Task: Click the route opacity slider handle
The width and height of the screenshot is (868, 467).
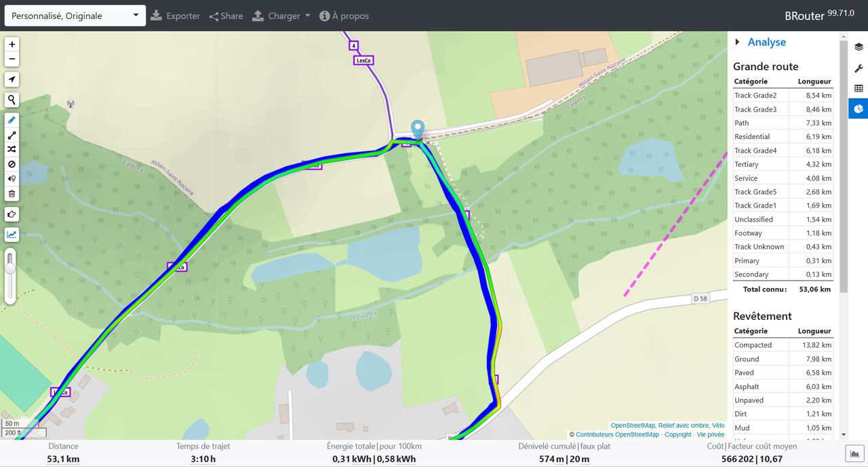Action: 10,268
